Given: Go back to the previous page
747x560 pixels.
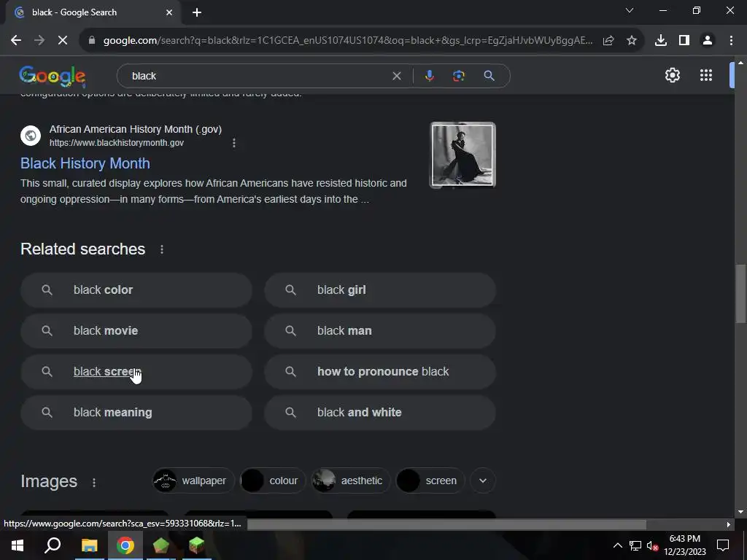Looking at the screenshot, I should 16,41.
